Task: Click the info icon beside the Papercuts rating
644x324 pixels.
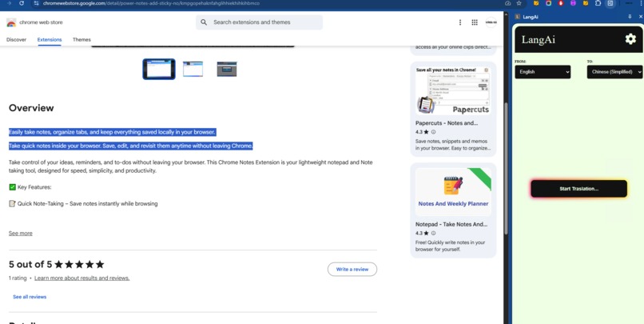Action: pyautogui.click(x=433, y=132)
